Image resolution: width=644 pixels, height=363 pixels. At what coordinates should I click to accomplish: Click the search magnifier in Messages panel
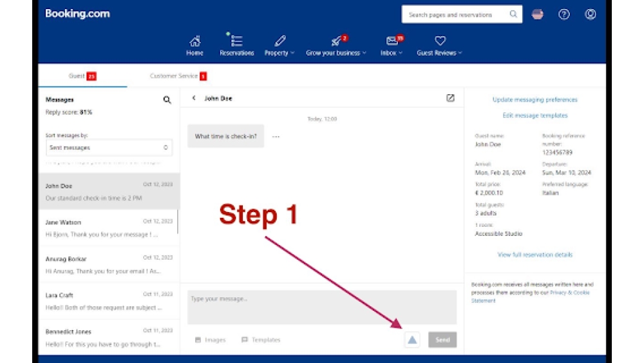[167, 100]
